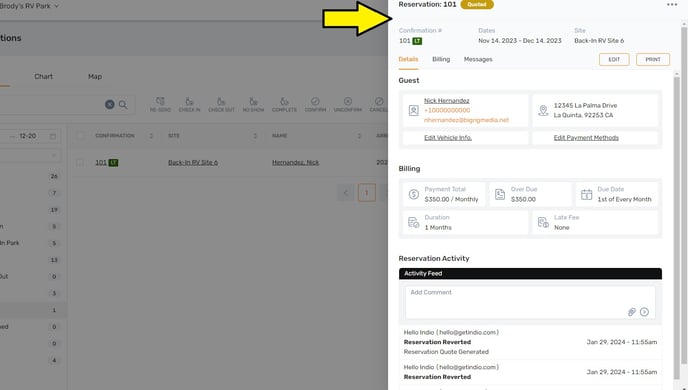Screen dimensions: 688x390
Task: Open the filter dropdown below date range
Action: pos(29,155)
